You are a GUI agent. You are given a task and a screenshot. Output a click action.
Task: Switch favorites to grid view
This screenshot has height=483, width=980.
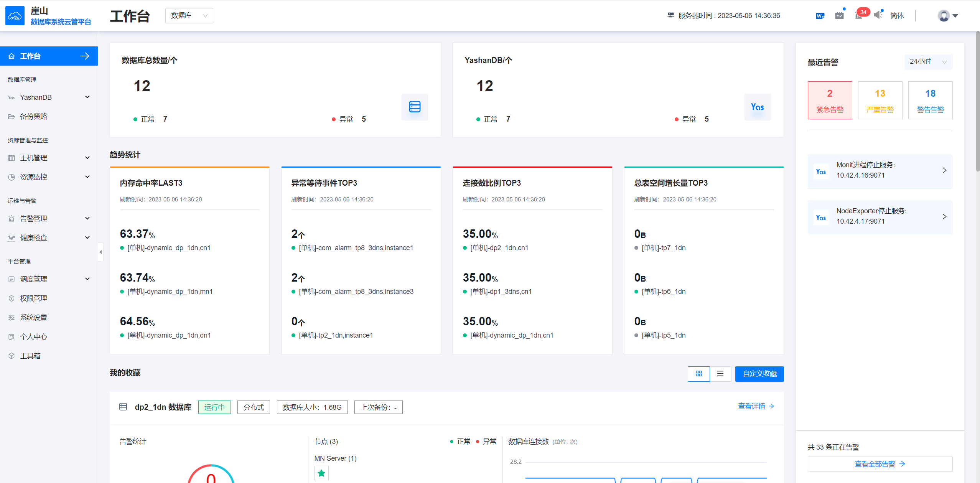[698, 374]
